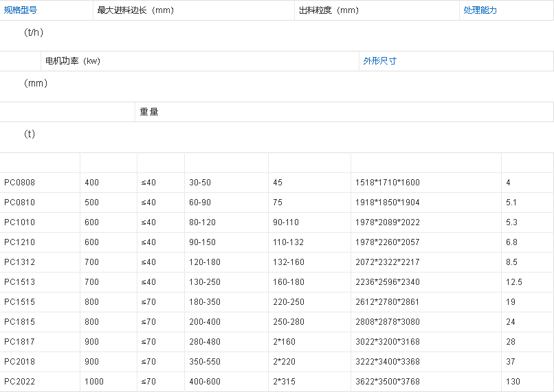Click the 规格型号 link
This screenshot has width=554, height=392.
click(21, 10)
